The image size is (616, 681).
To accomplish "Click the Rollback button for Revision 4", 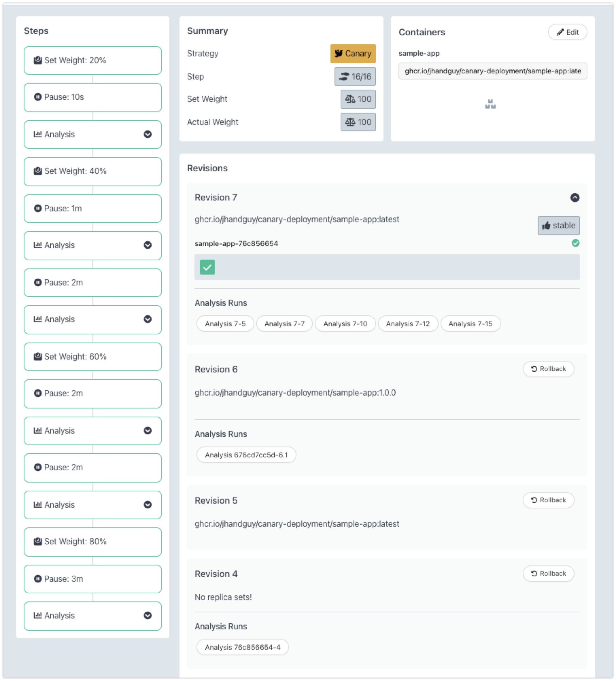I will 548,573.
